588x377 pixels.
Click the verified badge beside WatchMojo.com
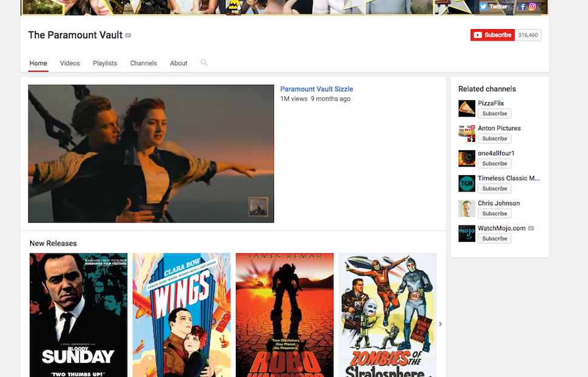[x=530, y=228]
